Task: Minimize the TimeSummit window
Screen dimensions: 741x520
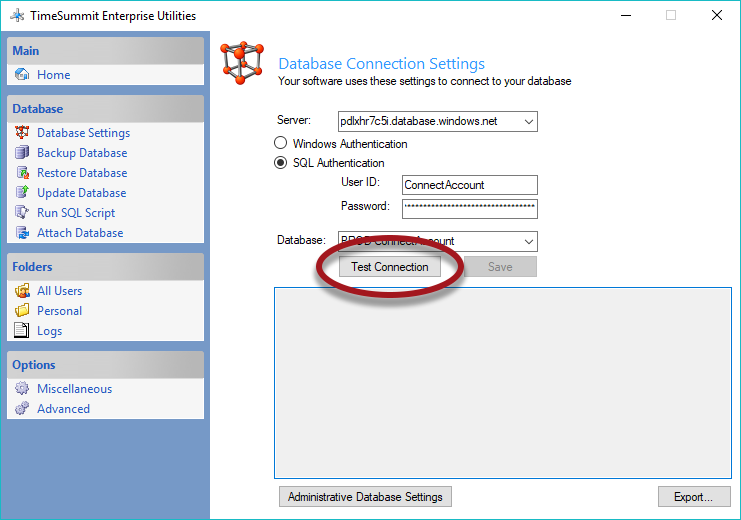Action: (x=626, y=16)
